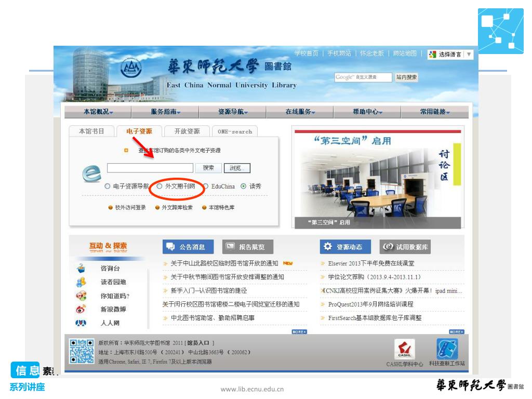
Task: Open 关于闵行校区图书馆裙楼二楼电子阅览室迁移的通知
Action: click(231, 304)
